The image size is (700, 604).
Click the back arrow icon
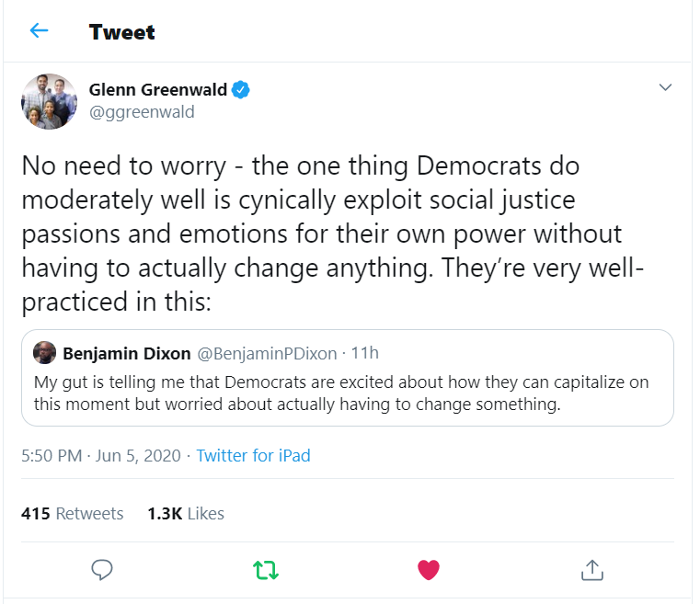[x=39, y=31]
